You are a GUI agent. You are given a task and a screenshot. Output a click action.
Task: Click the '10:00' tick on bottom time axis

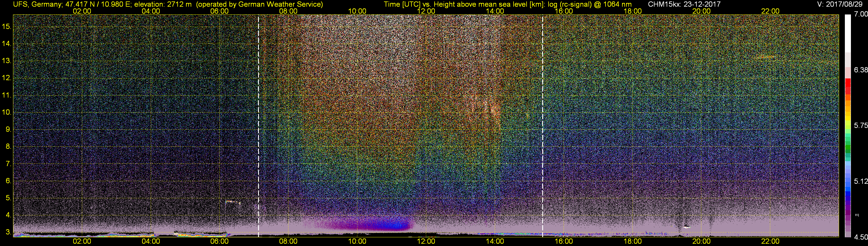tap(357, 241)
